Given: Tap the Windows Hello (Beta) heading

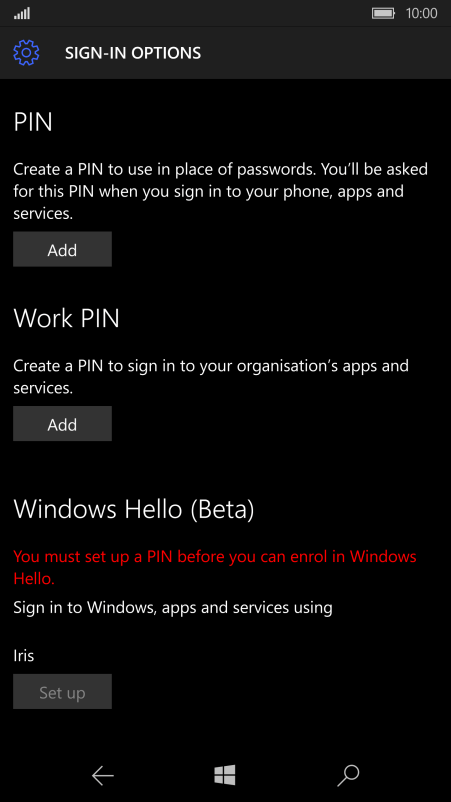Looking at the screenshot, I should pyautogui.click(x=134, y=509).
